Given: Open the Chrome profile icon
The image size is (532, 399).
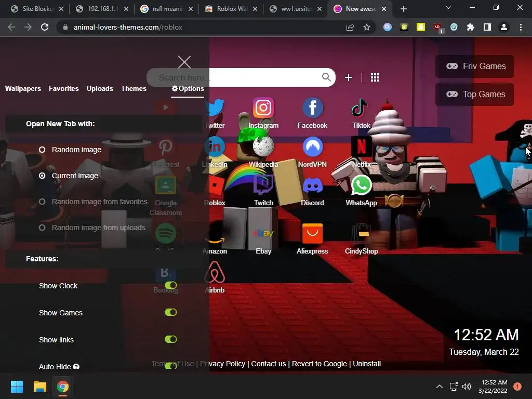Looking at the screenshot, I should point(504,27).
